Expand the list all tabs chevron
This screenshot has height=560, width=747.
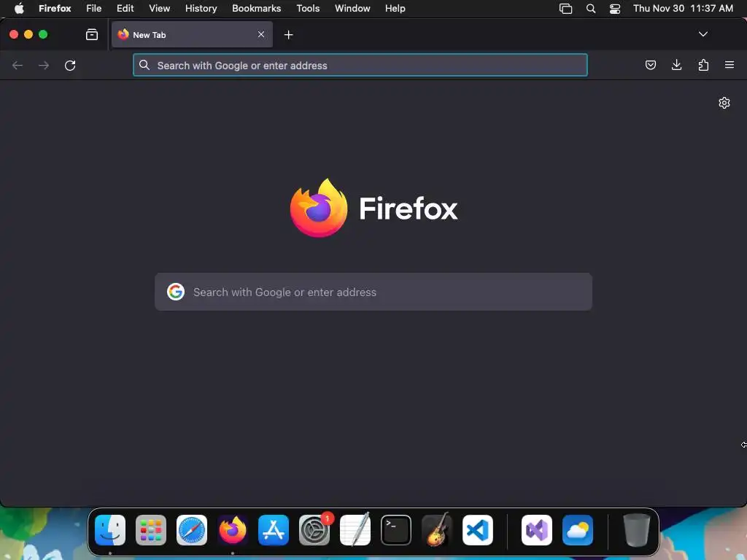coord(703,34)
